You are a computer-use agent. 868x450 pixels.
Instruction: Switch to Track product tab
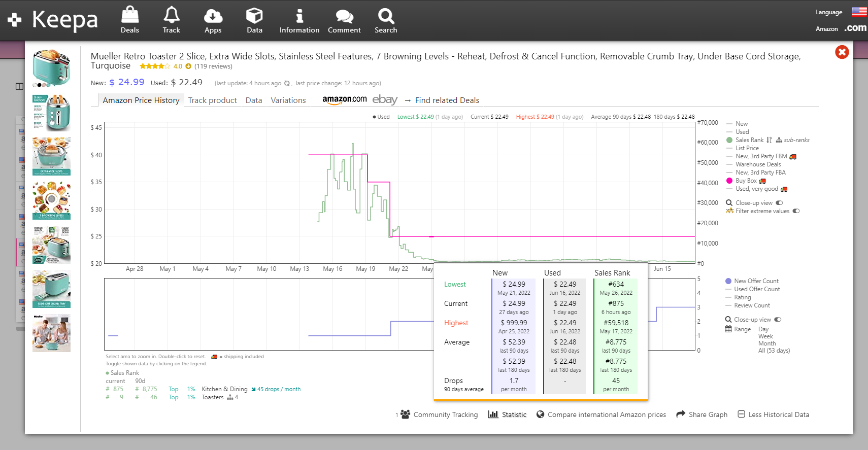212,100
